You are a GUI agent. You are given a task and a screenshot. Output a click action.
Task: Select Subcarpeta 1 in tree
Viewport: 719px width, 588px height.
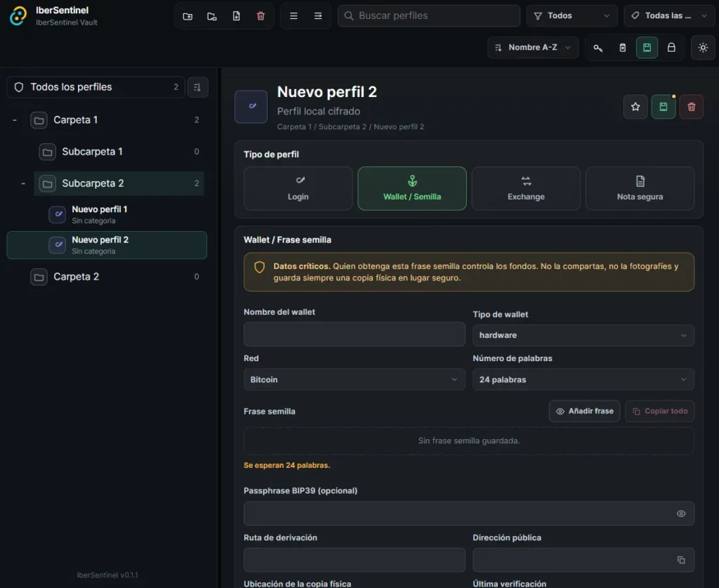coord(119,152)
